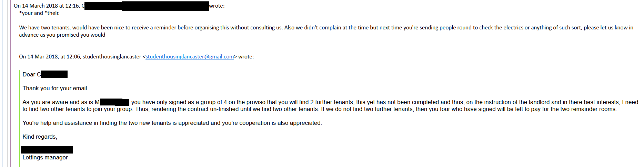
Task: Click the "wrote:" text after the redacted sender
Action: [217, 6]
